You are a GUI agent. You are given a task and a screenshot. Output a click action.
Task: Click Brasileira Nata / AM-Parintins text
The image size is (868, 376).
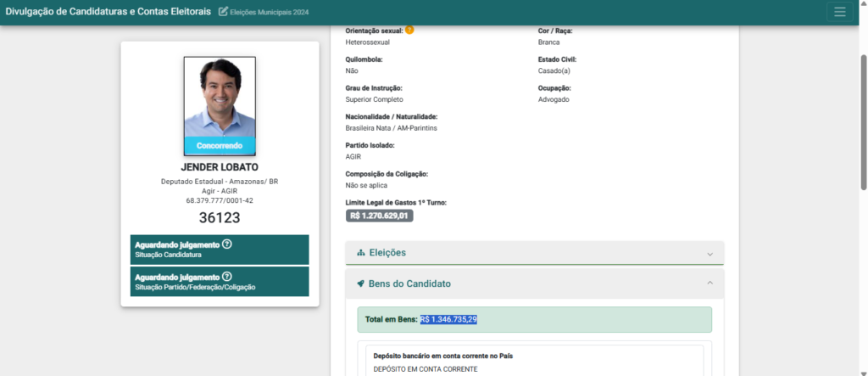pos(392,128)
